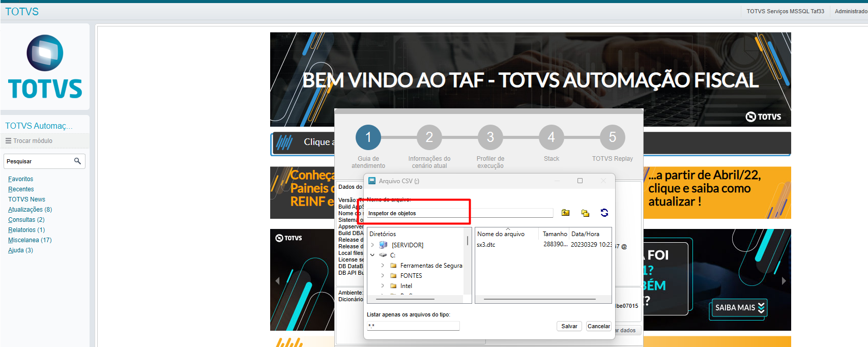Open the Favoritos menu

(x=21, y=179)
